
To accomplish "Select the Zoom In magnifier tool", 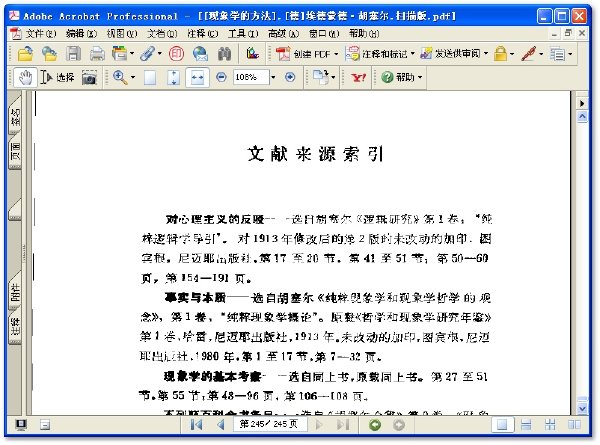I will coord(120,77).
